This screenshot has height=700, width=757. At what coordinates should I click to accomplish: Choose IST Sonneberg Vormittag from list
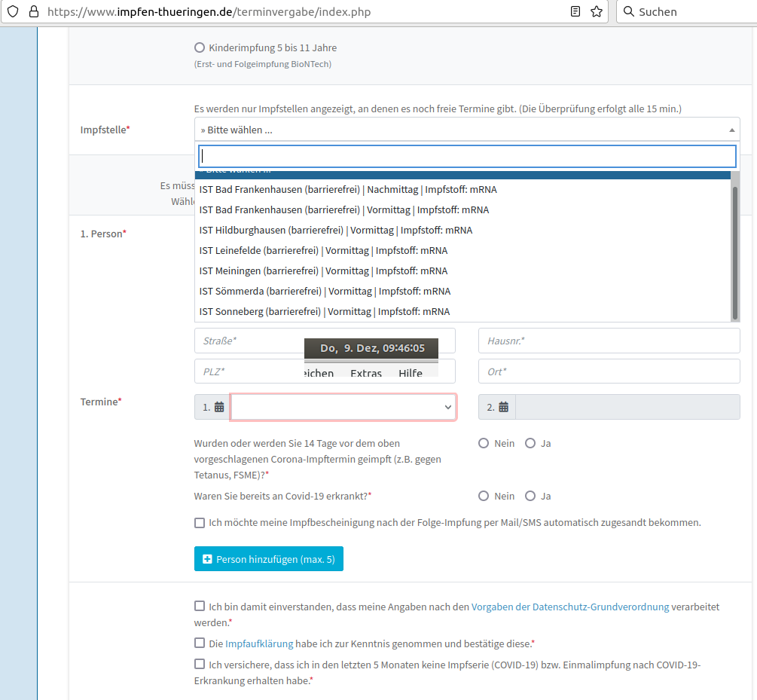click(x=324, y=311)
